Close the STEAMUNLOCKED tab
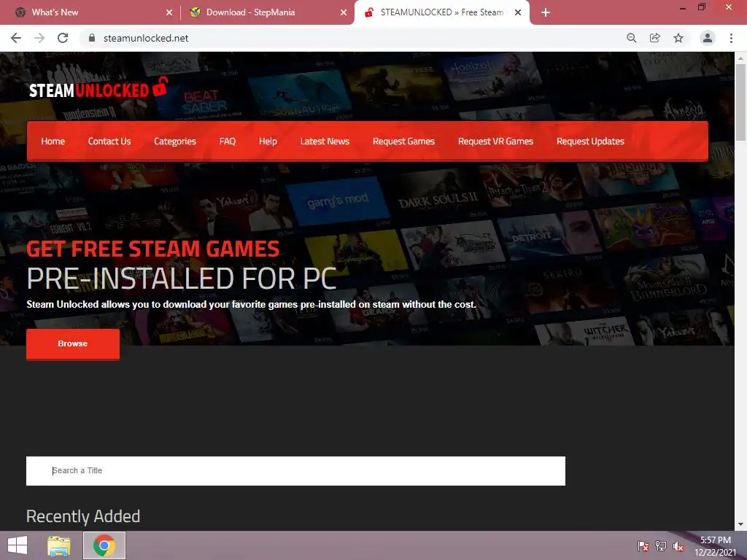This screenshot has height=560, width=747. tap(518, 12)
